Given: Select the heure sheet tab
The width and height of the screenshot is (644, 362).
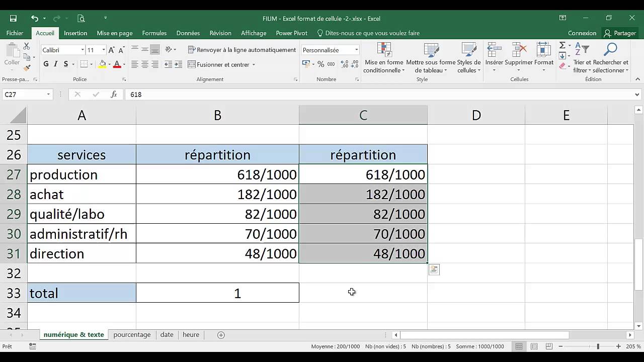Looking at the screenshot, I should tap(191, 335).
